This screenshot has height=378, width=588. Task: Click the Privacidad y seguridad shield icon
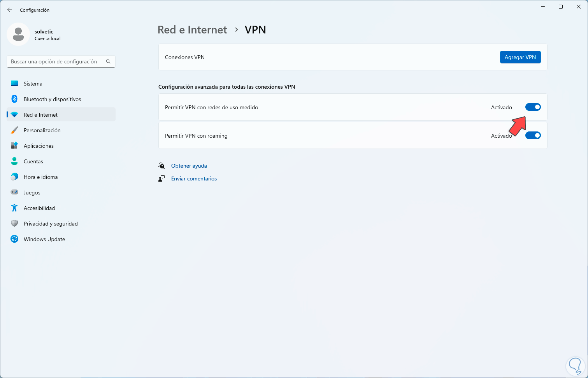(14, 224)
